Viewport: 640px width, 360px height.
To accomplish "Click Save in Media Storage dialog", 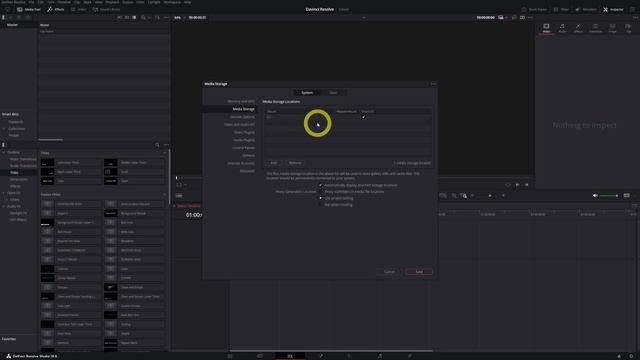I will [x=419, y=272].
